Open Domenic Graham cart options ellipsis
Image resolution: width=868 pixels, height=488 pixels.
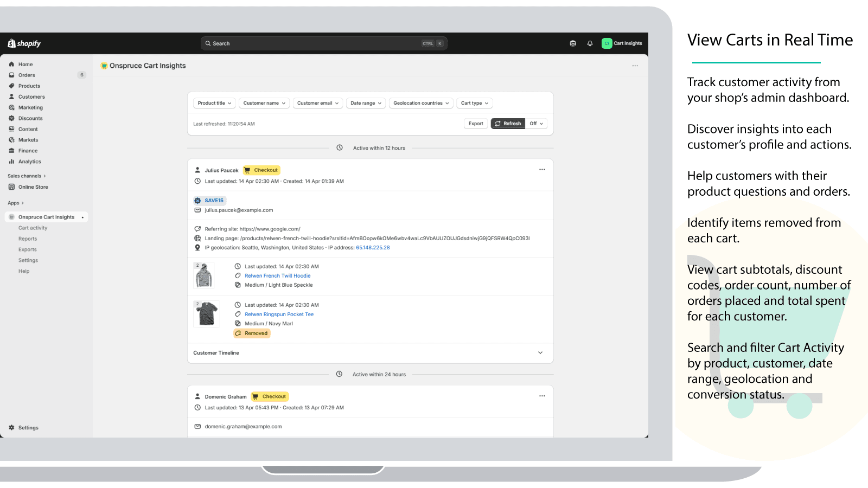542,396
